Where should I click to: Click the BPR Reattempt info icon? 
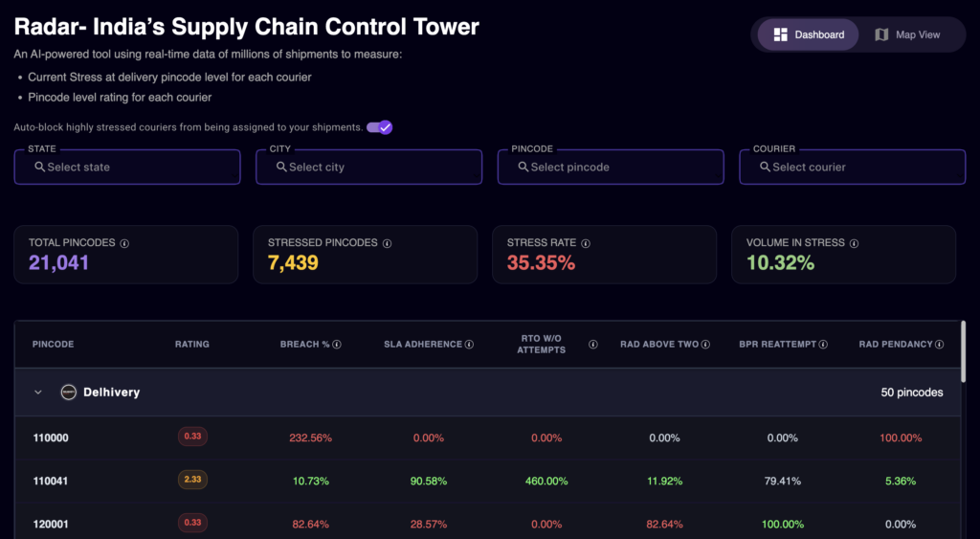click(823, 345)
